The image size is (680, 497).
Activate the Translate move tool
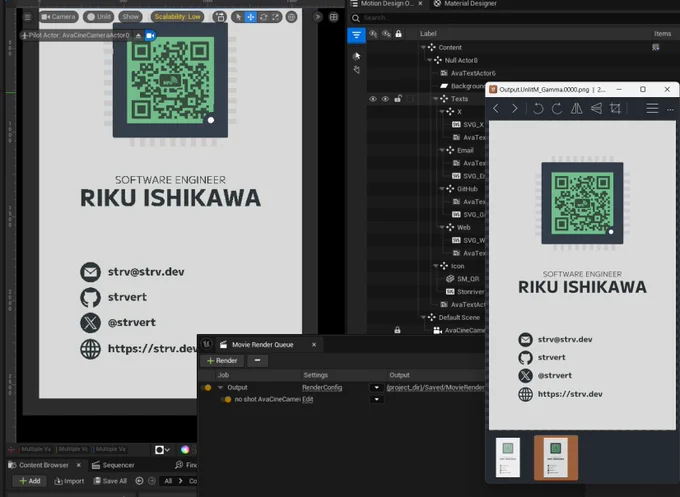251,17
